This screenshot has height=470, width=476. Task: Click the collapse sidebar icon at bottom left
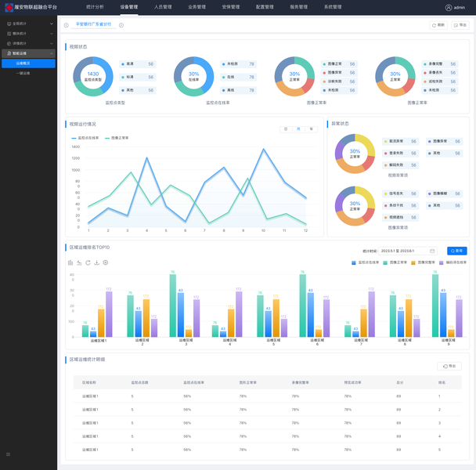tap(8, 454)
